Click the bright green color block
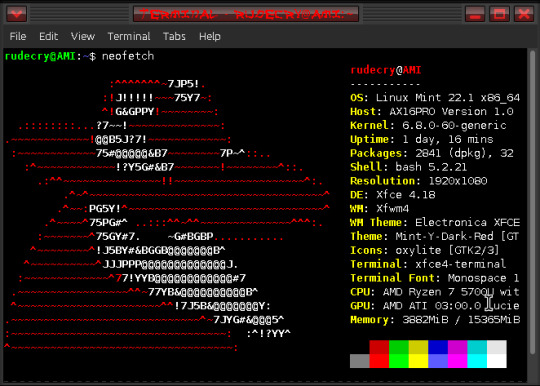The width and height of the screenshot is (540, 386). click(399, 361)
